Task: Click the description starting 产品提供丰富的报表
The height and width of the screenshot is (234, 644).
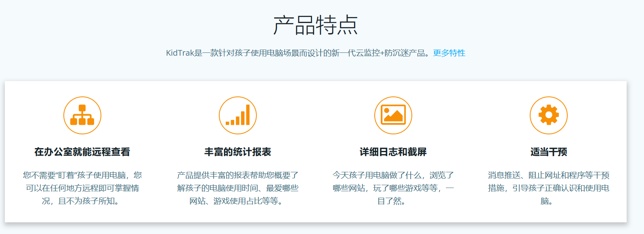Action: click(238, 188)
